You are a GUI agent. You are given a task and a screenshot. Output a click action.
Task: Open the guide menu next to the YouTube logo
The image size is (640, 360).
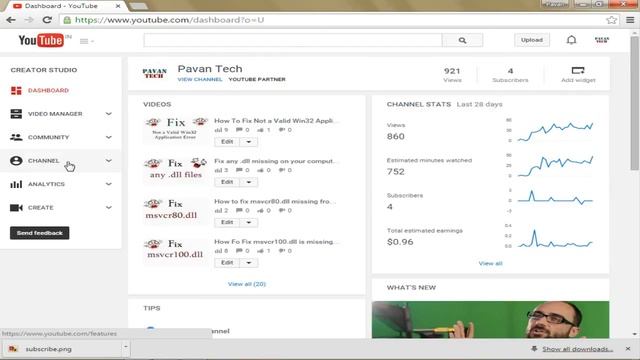(x=87, y=41)
